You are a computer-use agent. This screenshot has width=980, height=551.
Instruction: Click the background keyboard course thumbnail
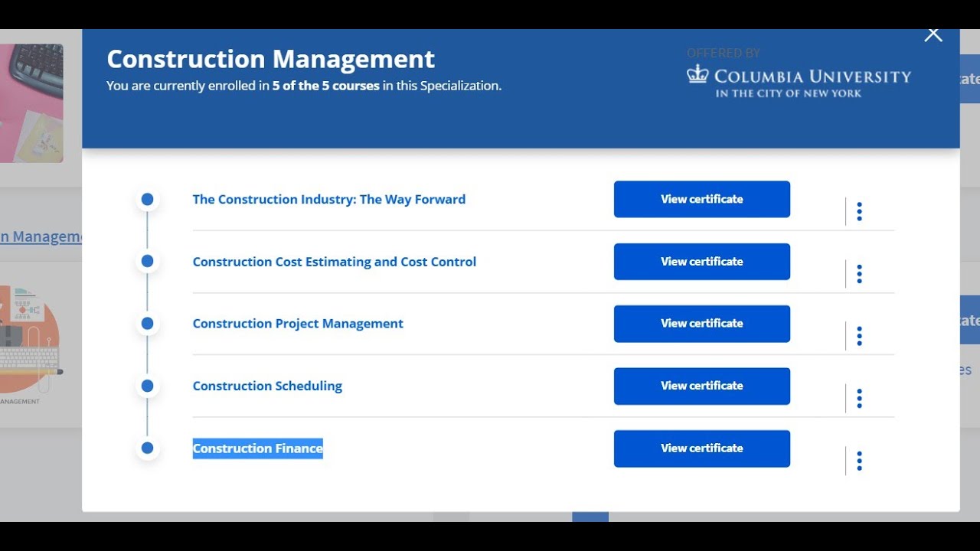point(31,103)
